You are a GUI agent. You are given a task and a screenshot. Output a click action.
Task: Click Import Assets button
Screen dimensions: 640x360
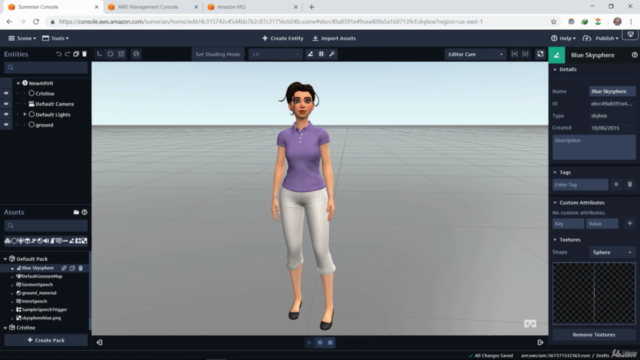pos(334,38)
